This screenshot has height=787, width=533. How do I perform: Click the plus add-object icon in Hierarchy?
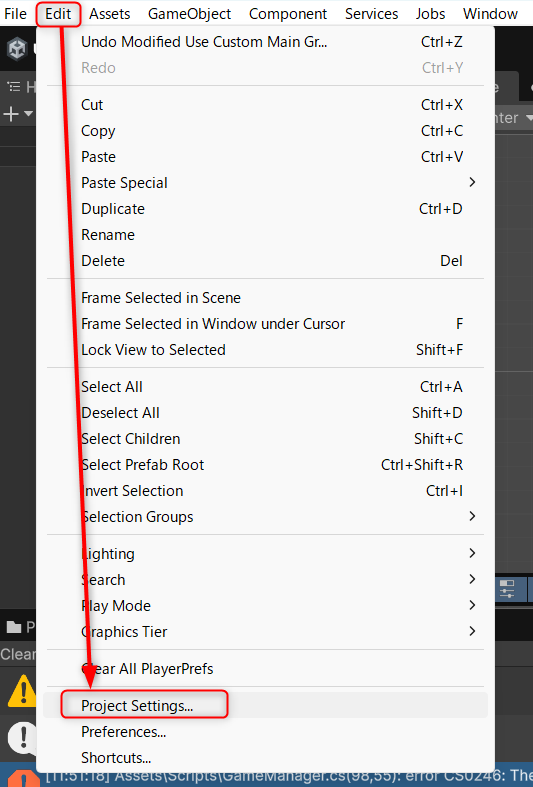(11, 114)
